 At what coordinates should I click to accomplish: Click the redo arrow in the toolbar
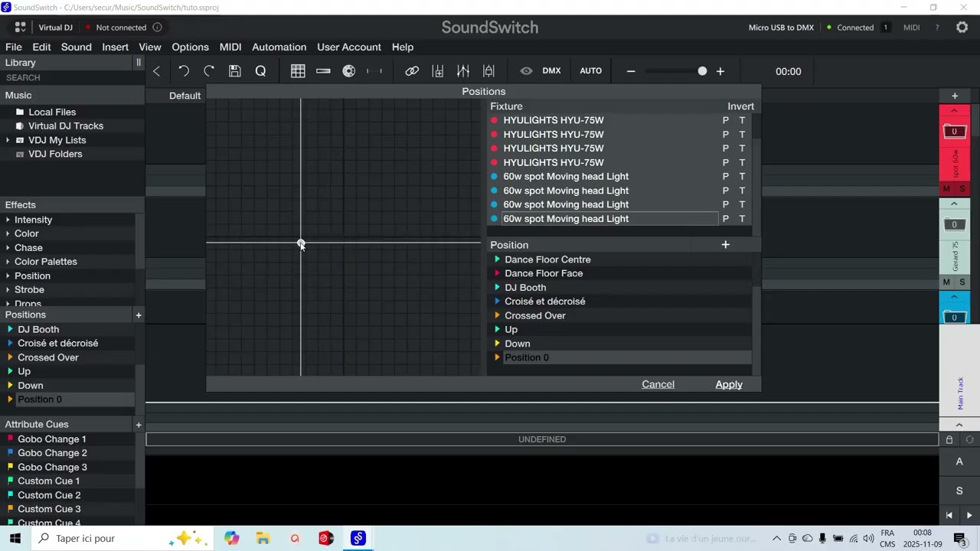(x=209, y=71)
